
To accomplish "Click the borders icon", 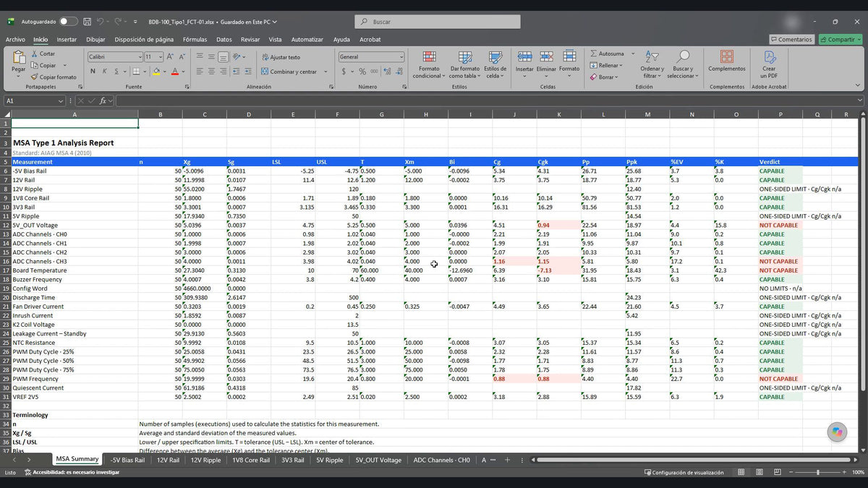I will pyautogui.click(x=136, y=71).
